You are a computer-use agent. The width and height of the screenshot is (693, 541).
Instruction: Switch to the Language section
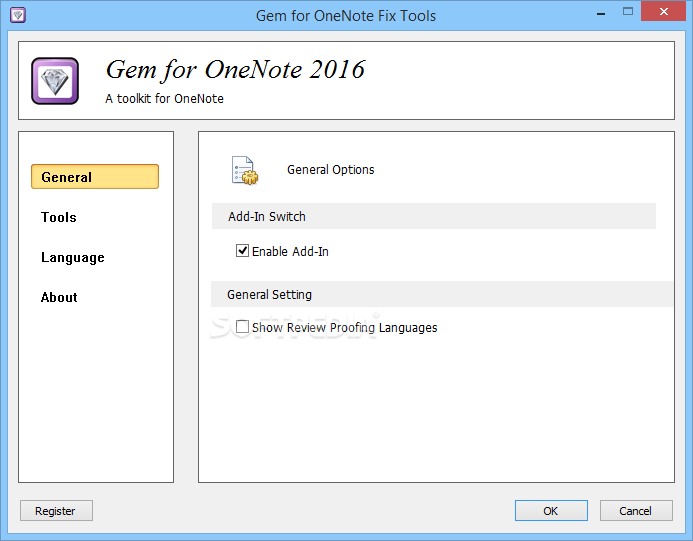tap(73, 257)
